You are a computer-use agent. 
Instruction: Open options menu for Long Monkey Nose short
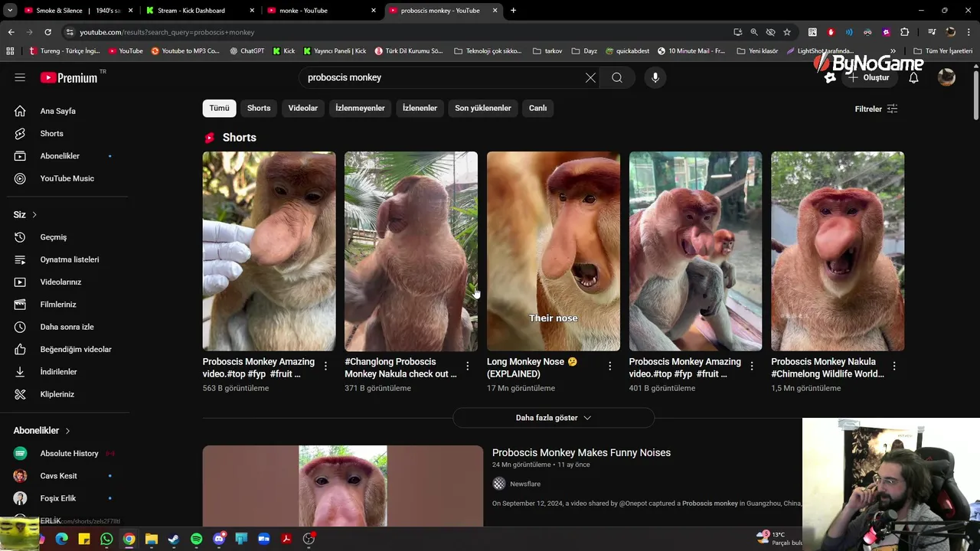tap(609, 366)
